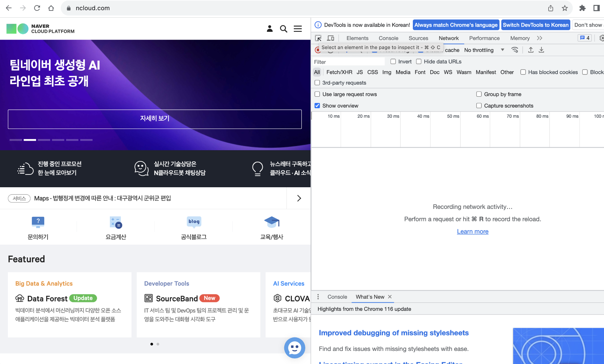Reload the ncloud.com page
The width and height of the screenshot is (604, 364).
37,8
